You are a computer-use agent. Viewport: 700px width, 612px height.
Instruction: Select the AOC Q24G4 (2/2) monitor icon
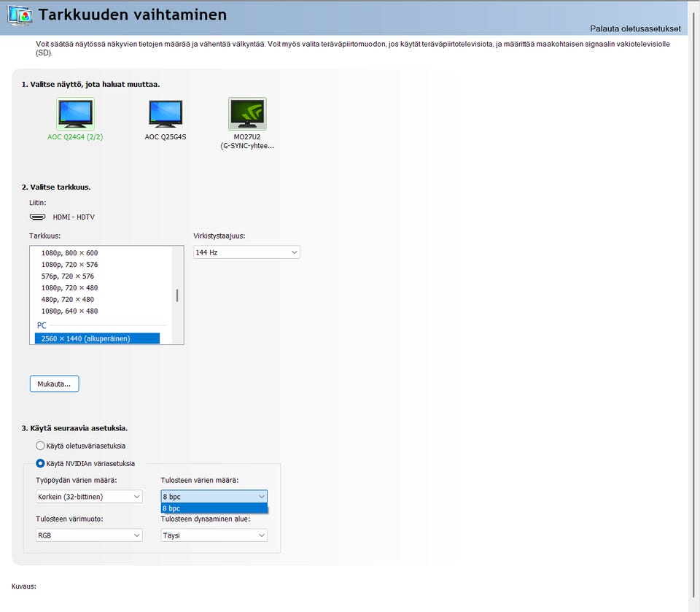pos(75,114)
